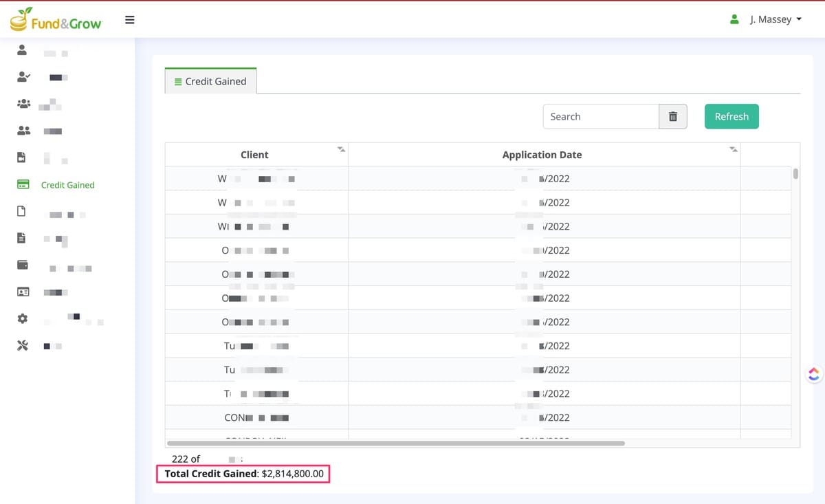Open the three-people group sidebar icon

pos(23,103)
